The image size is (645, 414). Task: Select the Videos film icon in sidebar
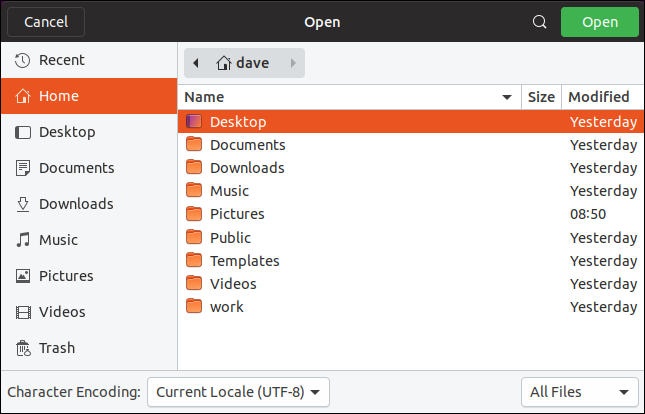coord(22,312)
